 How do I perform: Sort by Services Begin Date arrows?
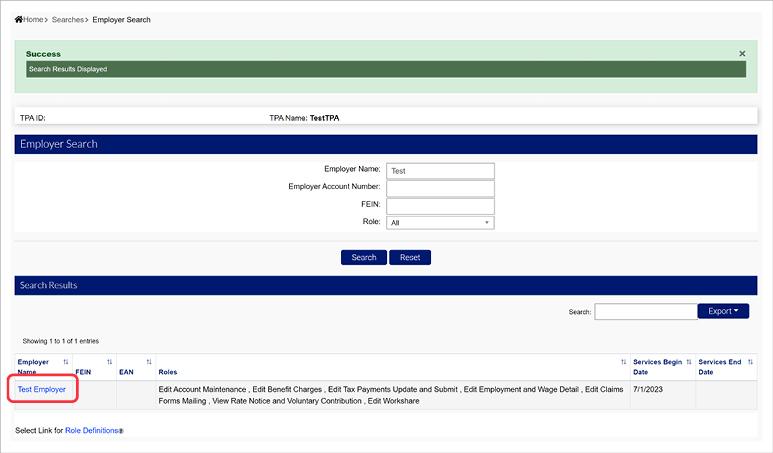689,362
